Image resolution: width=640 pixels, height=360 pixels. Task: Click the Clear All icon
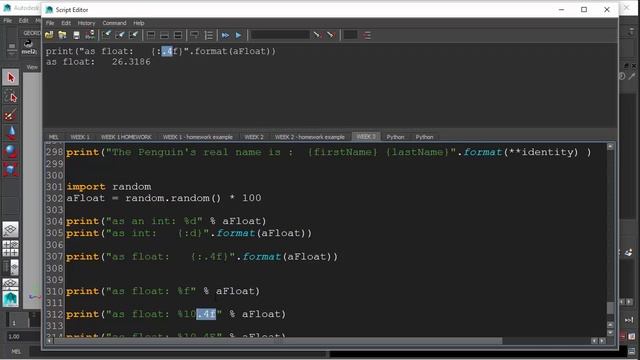click(x=133, y=35)
